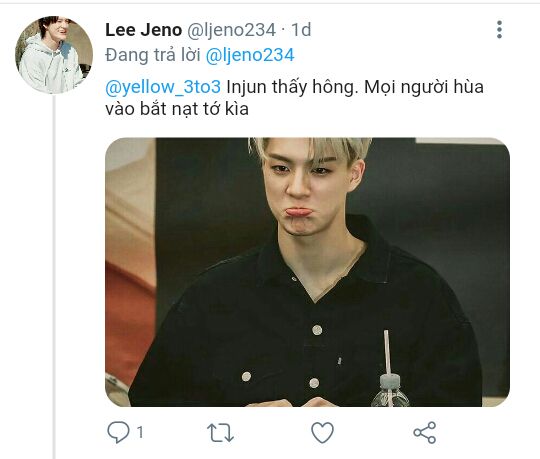Click the gray @ljeno234 handle beside name

231,30
